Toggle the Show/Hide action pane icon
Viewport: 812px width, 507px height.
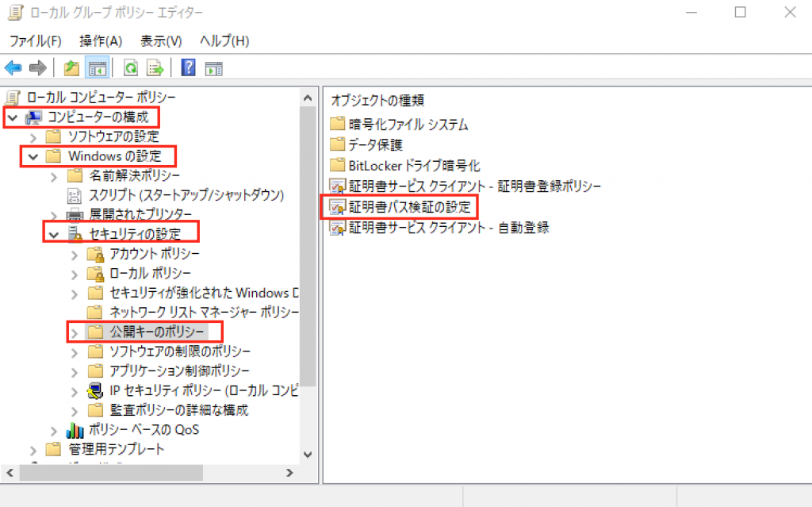point(213,68)
